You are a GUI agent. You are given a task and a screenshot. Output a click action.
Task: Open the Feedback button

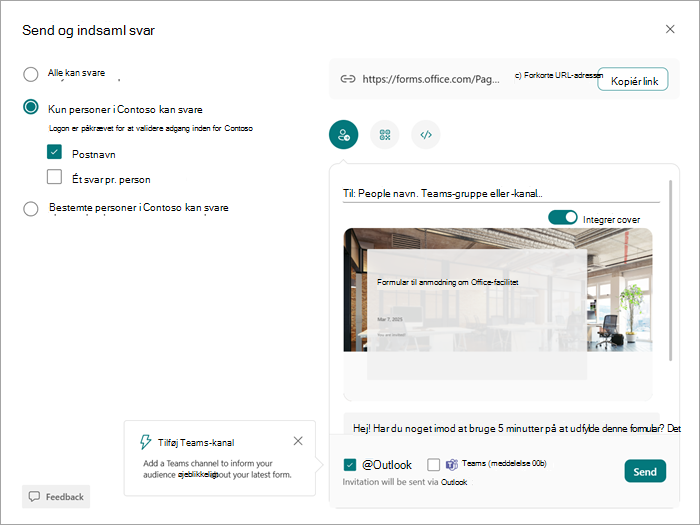[56, 496]
